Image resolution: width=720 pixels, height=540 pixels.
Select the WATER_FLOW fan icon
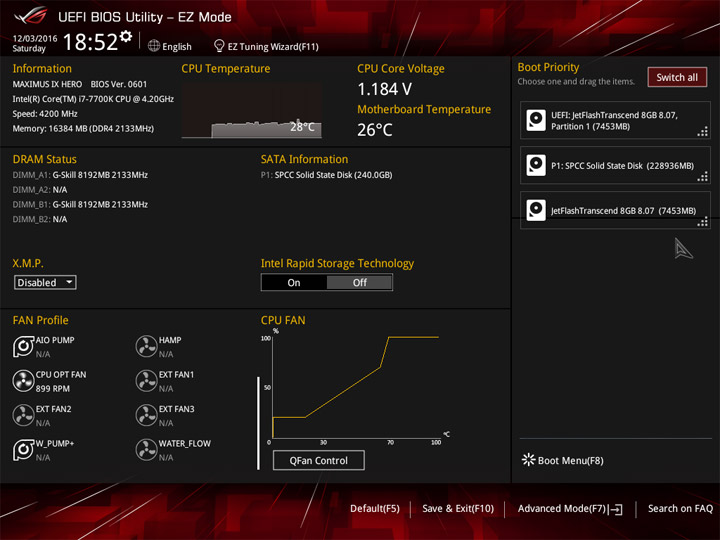click(146, 450)
